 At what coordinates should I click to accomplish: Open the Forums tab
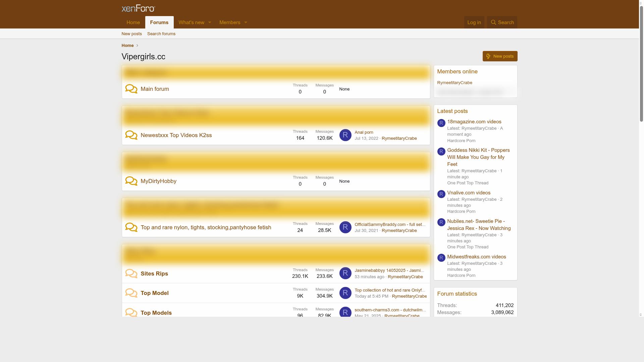[159, 22]
